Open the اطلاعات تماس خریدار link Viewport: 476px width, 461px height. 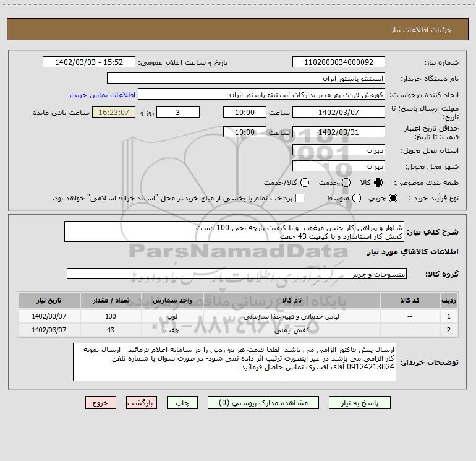coord(102,95)
